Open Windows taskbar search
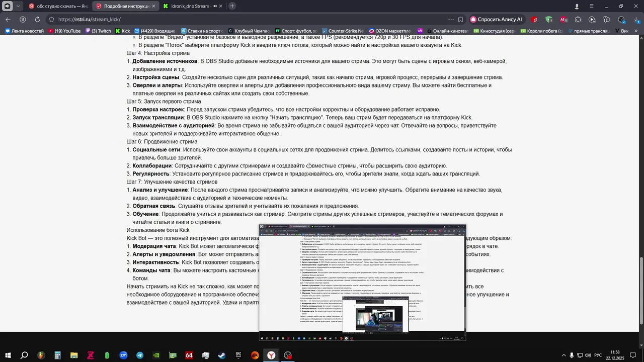 click(x=24, y=355)
